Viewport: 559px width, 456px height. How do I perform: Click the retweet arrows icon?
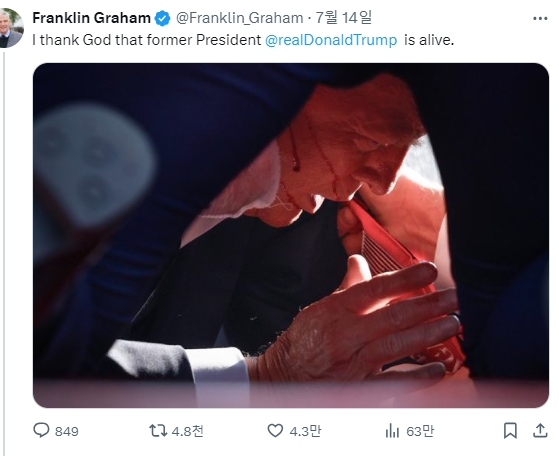158,431
